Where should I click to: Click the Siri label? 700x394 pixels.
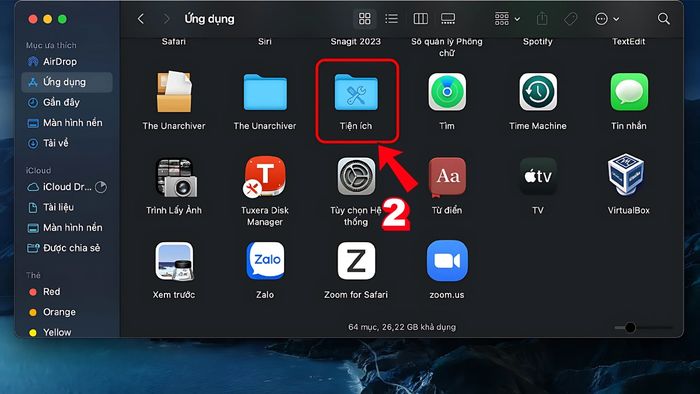(265, 41)
